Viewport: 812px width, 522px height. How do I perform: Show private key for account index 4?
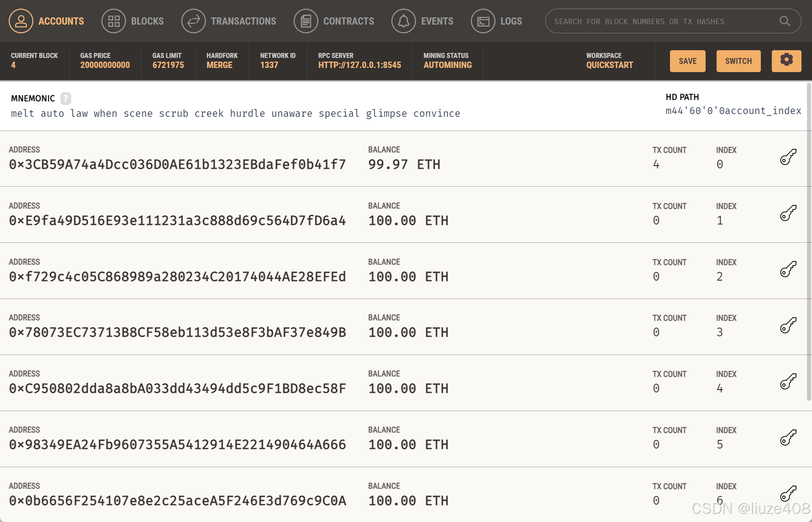coord(788,381)
